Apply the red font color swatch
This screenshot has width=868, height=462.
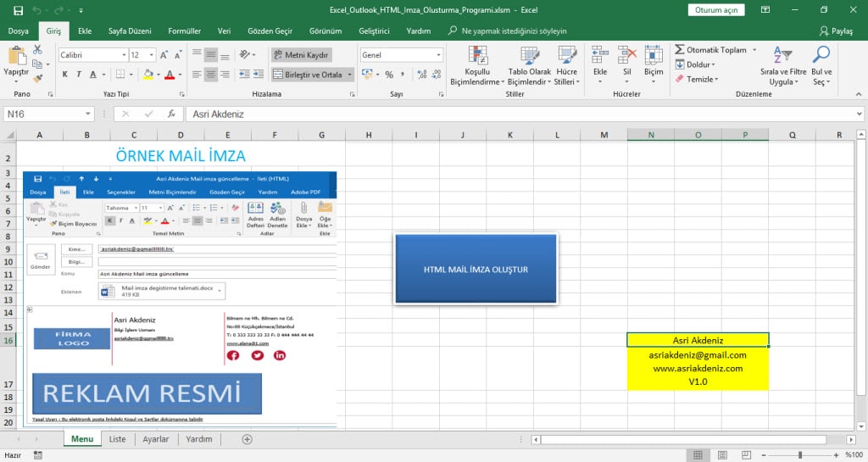point(170,74)
